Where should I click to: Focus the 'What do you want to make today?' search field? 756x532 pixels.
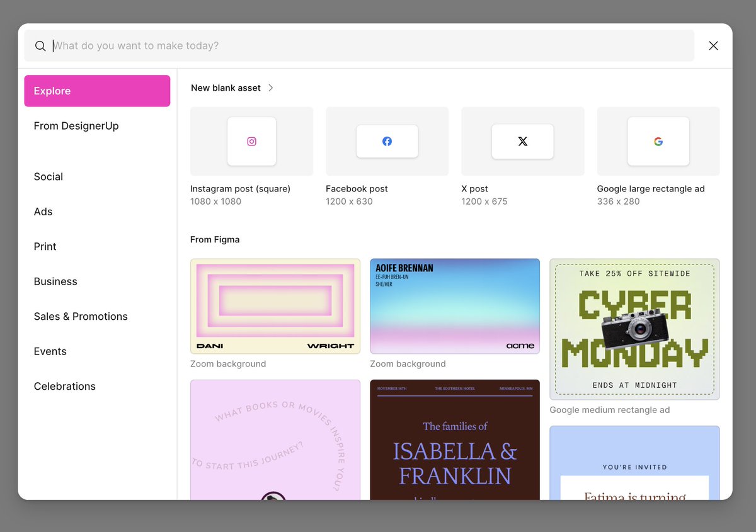(x=359, y=46)
